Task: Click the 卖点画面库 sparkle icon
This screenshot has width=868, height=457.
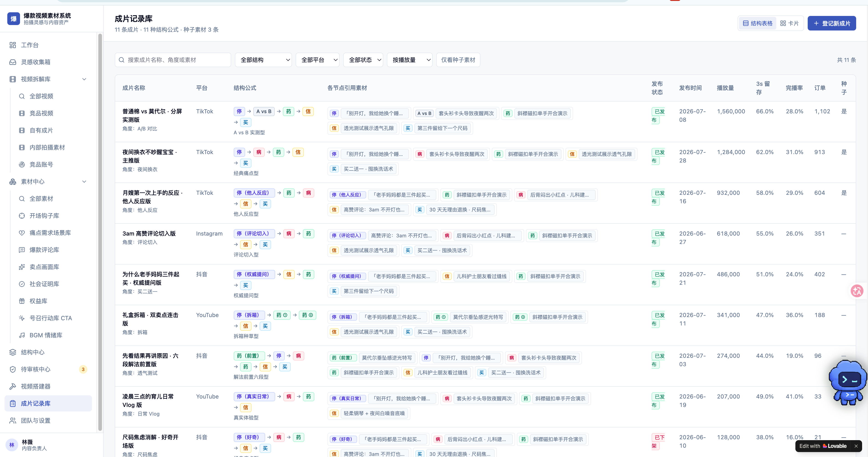Action: [22, 267]
